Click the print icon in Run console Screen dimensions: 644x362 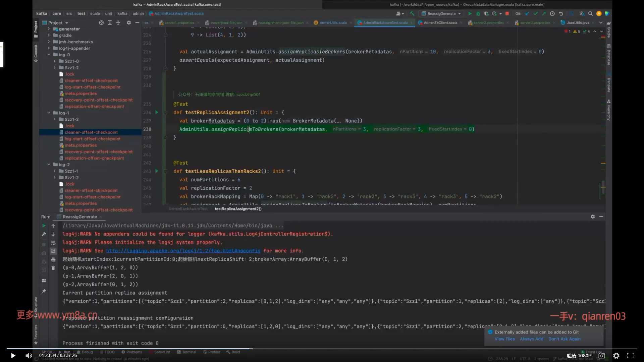point(53,260)
